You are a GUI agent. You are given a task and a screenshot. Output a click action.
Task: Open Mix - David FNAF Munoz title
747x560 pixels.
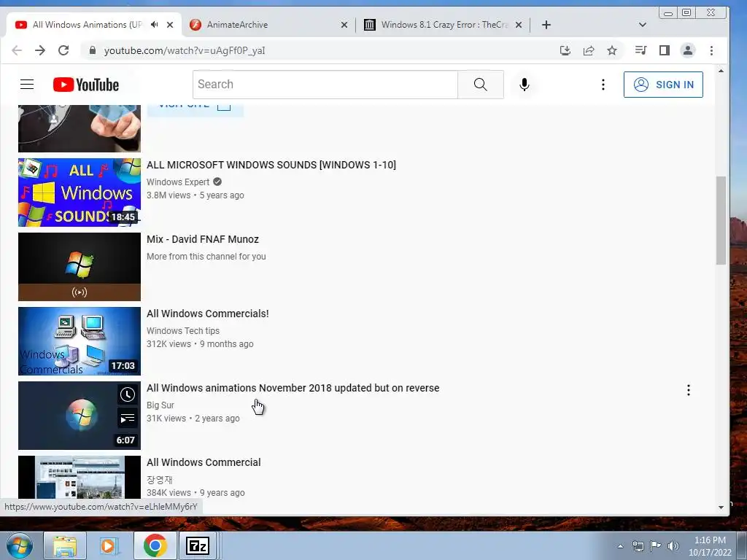203,239
